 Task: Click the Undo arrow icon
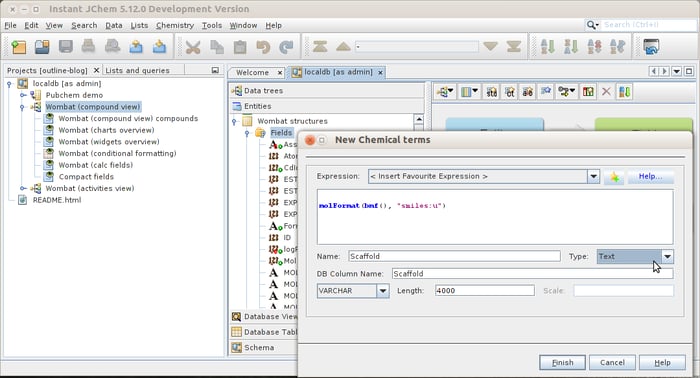[263, 46]
